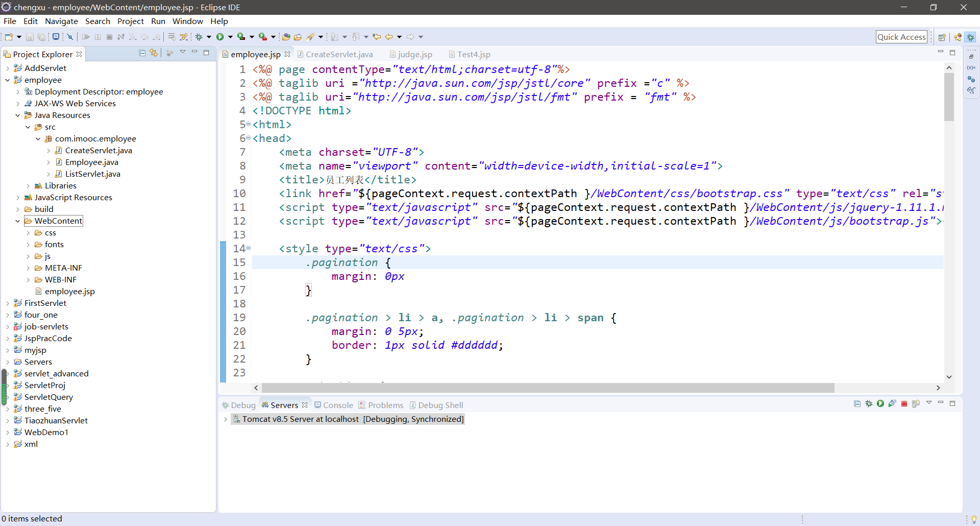Expand the AddServlet project

[8, 68]
